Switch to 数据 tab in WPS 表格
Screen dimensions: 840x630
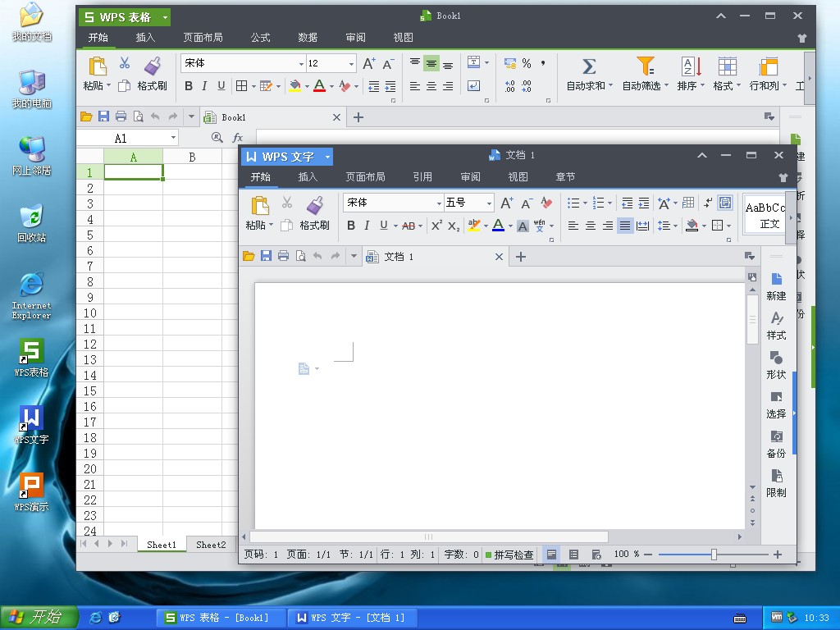(x=308, y=38)
